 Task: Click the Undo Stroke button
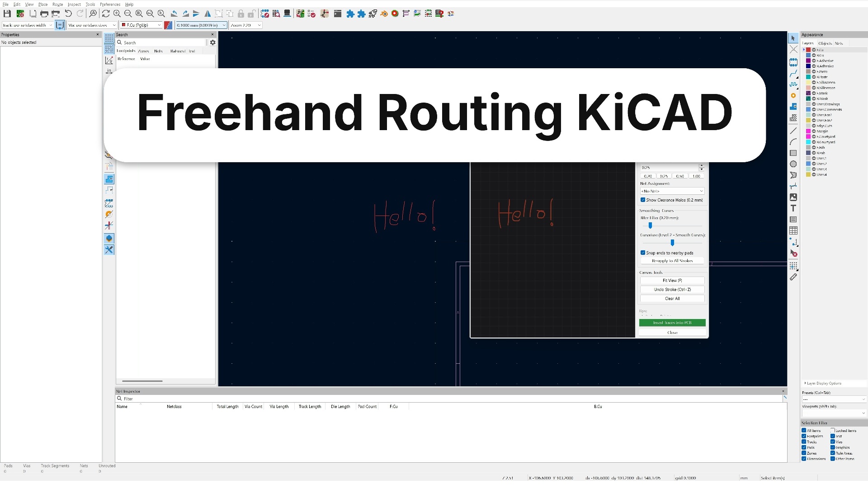pos(672,290)
